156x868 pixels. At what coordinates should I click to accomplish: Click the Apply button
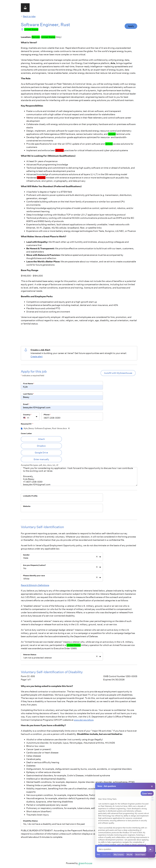131,26
